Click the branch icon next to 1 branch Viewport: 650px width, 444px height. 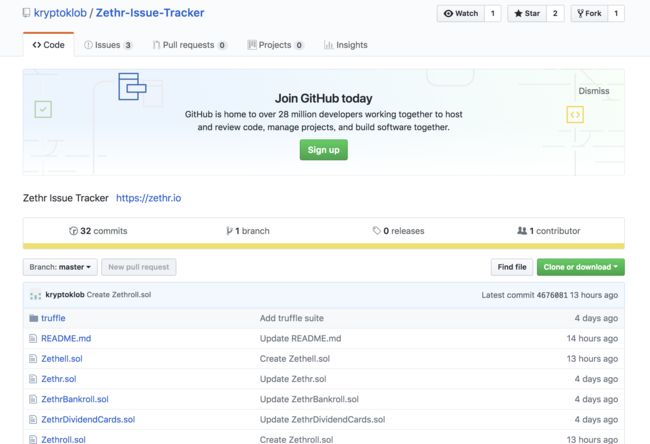point(229,231)
